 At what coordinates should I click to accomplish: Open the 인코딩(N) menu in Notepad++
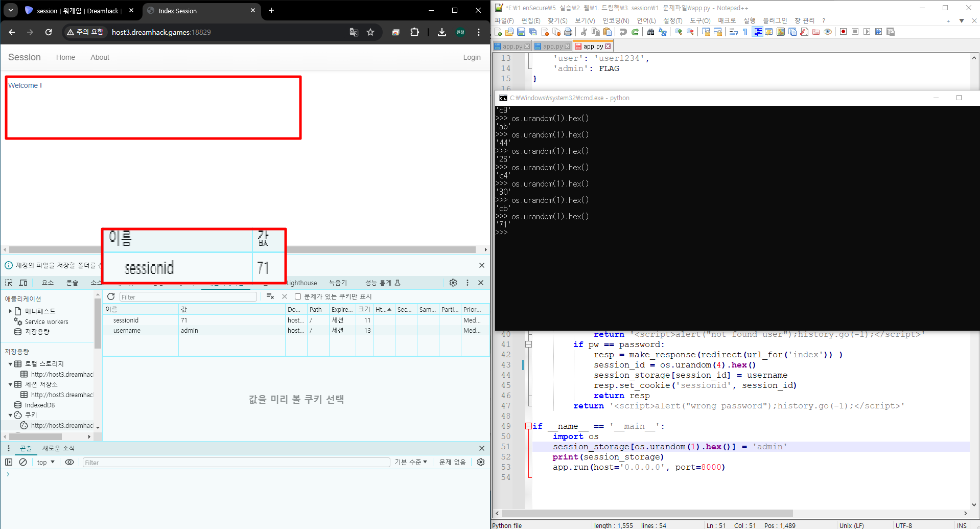click(x=616, y=20)
